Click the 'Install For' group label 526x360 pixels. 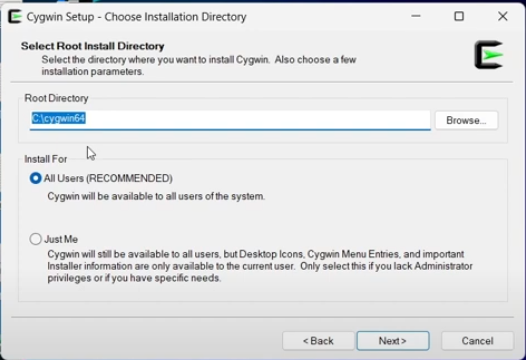[46, 159]
